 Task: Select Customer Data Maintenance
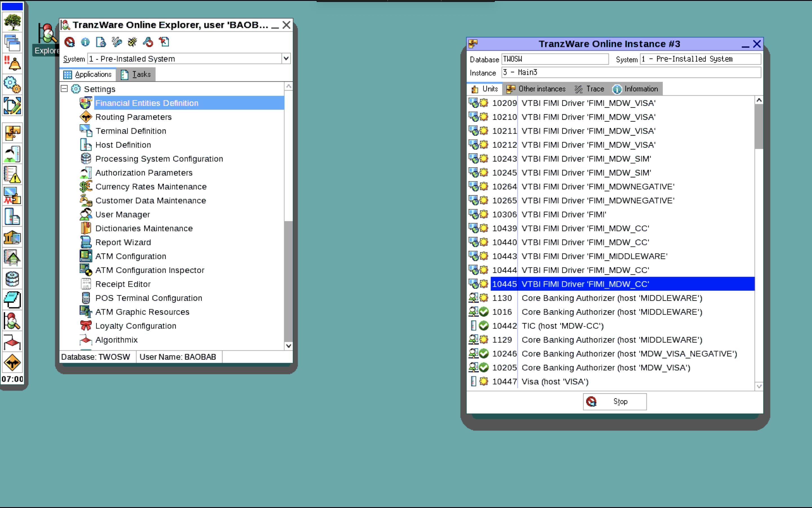pos(151,201)
